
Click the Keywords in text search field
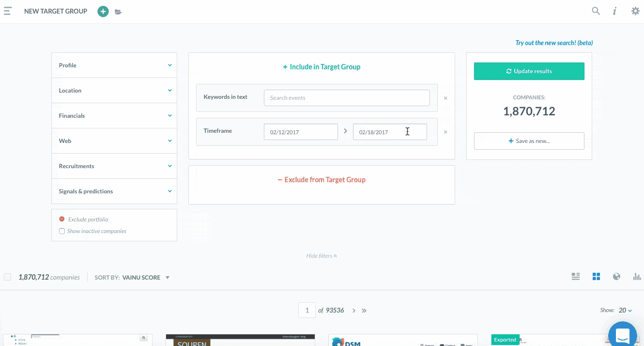click(x=347, y=98)
